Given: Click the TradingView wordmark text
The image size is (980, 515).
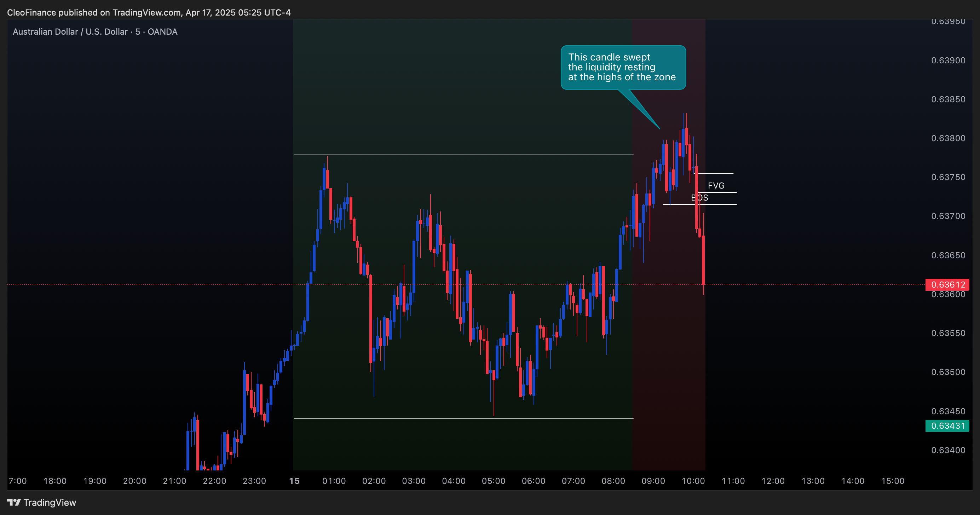Looking at the screenshot, I should click(50, 503).
